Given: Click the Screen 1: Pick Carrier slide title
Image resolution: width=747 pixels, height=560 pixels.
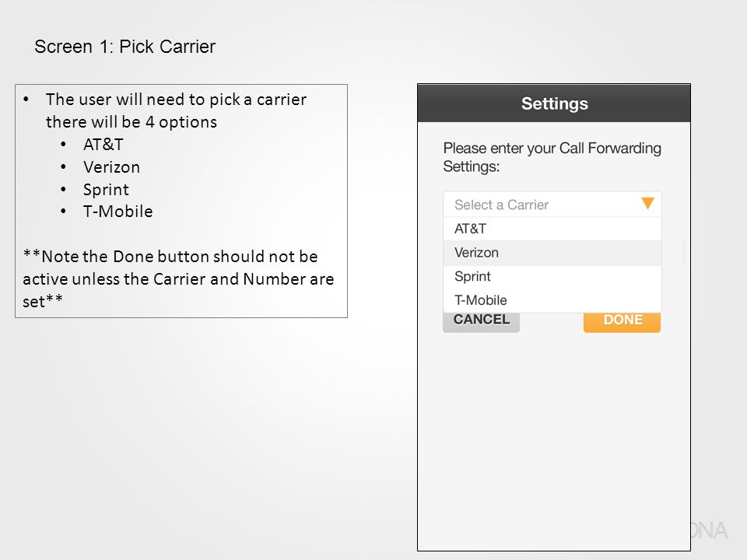Looking at the screenshot, I should tap(124, 47).
